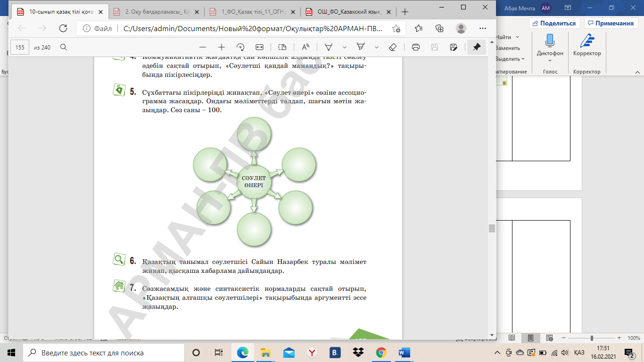Select the PDF Highlight tool

[361, 47]
